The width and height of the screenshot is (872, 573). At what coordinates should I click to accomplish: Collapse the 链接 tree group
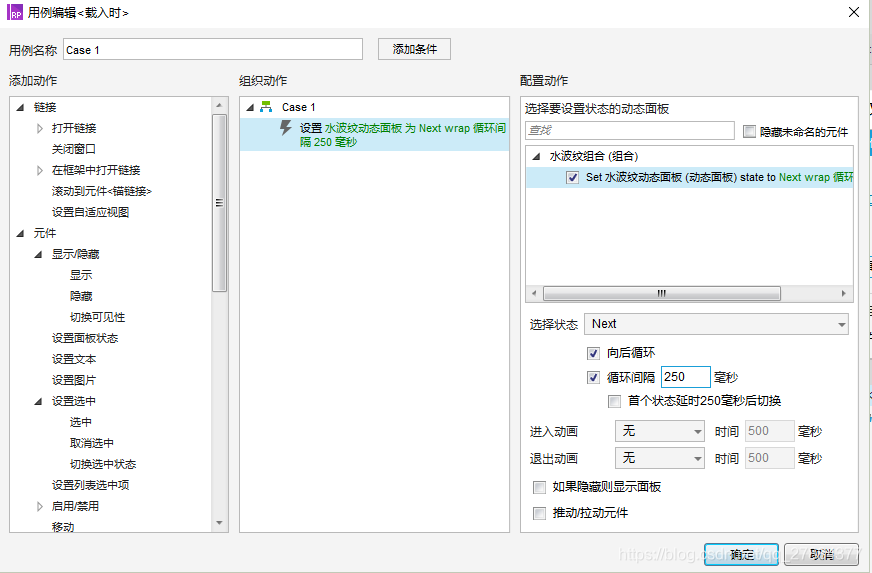point(21,107)
